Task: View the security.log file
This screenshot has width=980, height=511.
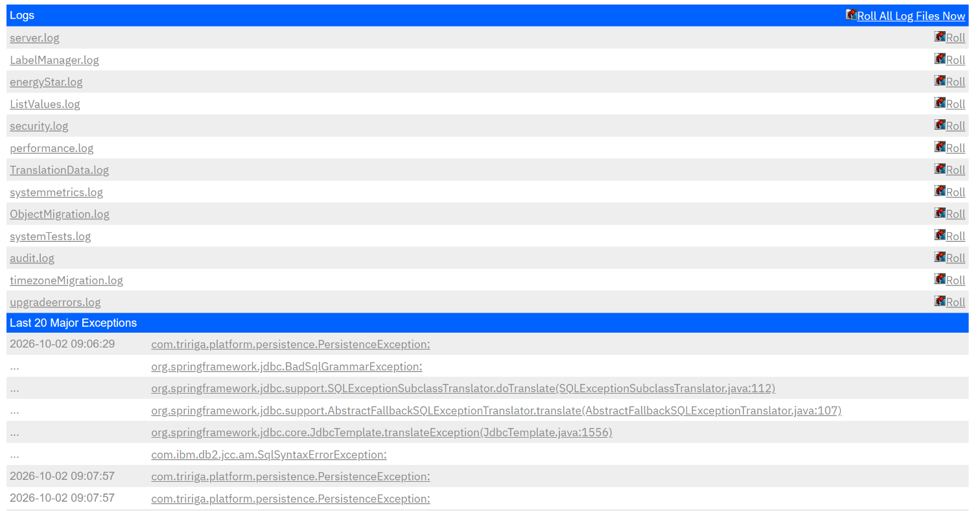Action: coord(39,126)
